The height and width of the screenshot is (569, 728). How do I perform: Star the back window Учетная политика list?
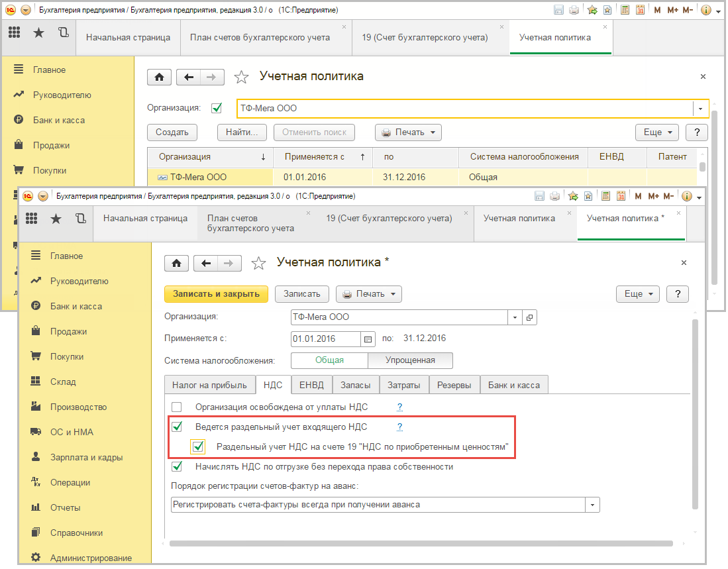241,77
